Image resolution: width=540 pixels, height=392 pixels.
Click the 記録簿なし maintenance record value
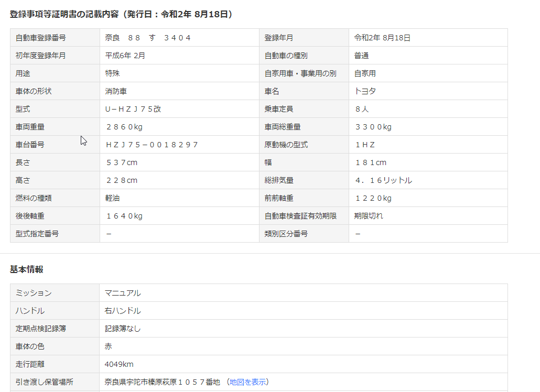tap(123, 329)
